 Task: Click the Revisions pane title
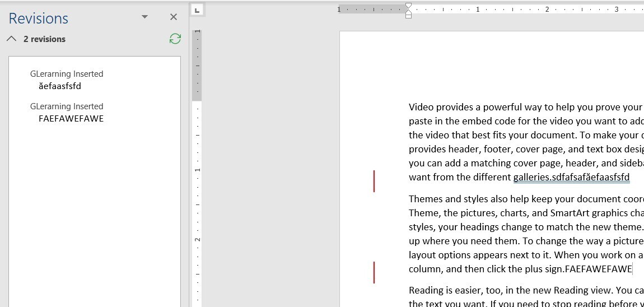pos(38,18)
